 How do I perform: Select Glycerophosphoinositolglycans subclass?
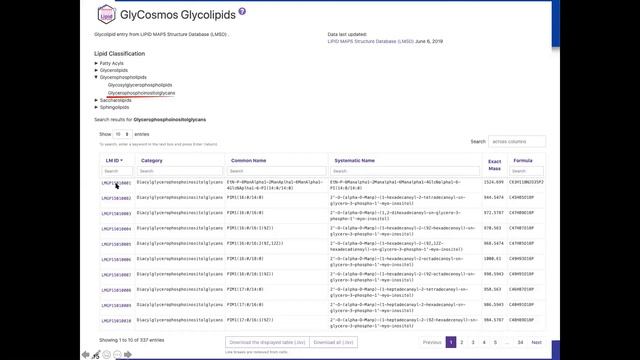pos(141,93)
